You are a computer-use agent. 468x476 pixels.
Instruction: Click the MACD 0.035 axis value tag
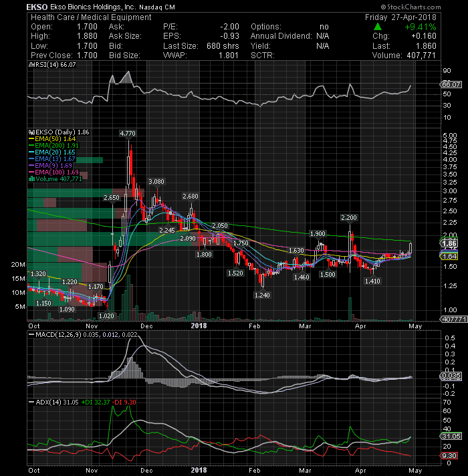pos(451,376)
